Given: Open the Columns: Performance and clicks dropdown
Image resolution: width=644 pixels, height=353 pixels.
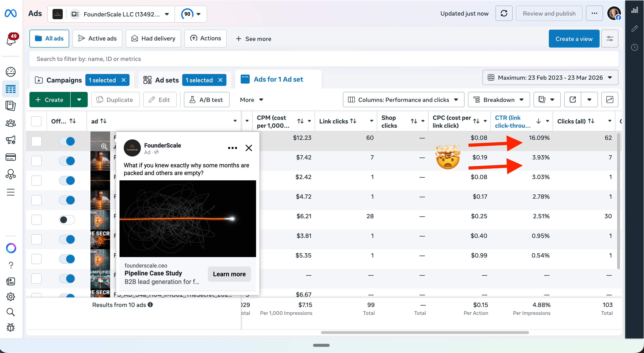Looking at the screenshot, I should point(403,100).
